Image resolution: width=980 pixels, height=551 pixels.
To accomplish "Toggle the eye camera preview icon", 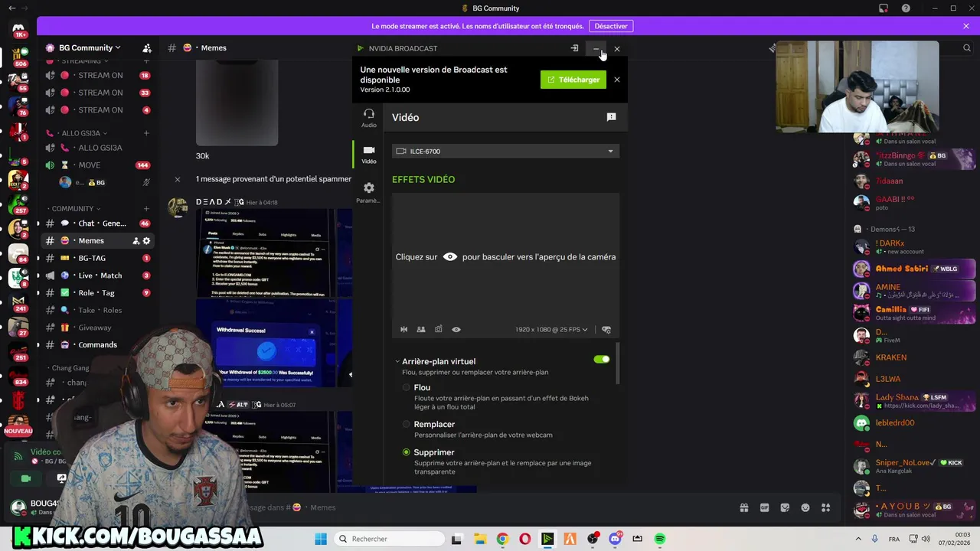I will coord(456,329).
